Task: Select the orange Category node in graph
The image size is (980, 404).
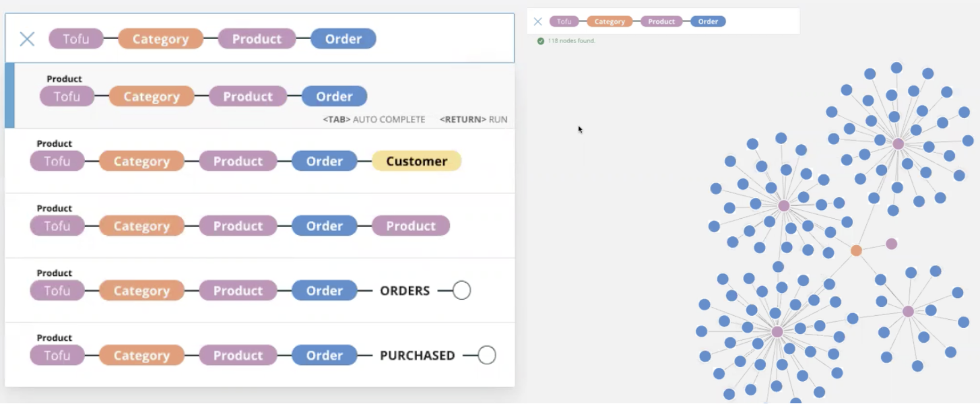Action: [856, 250]
